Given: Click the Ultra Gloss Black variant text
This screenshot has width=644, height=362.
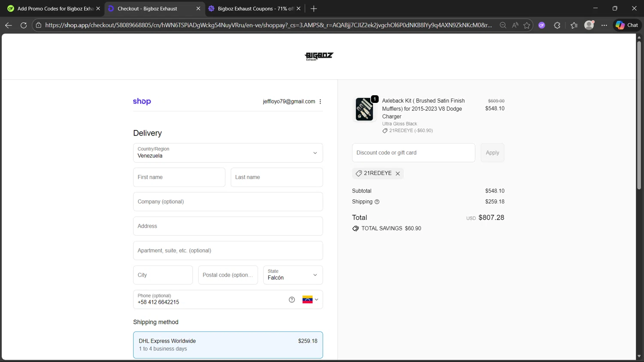Looking at the screenshot, I should [x=399, y=124].
